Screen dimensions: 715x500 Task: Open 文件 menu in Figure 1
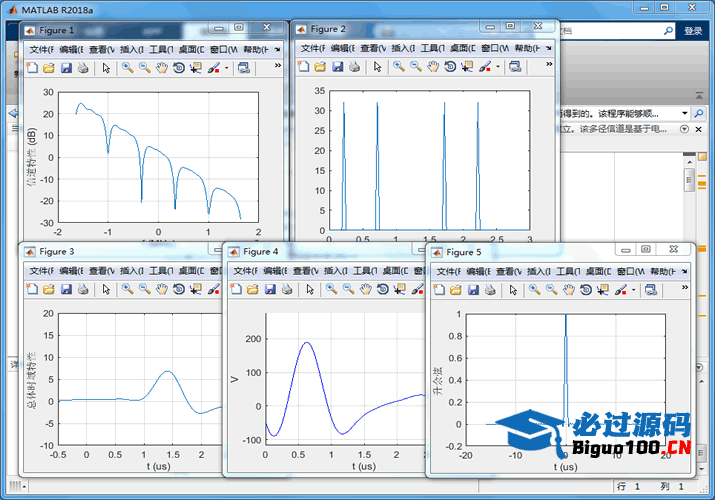39,49
